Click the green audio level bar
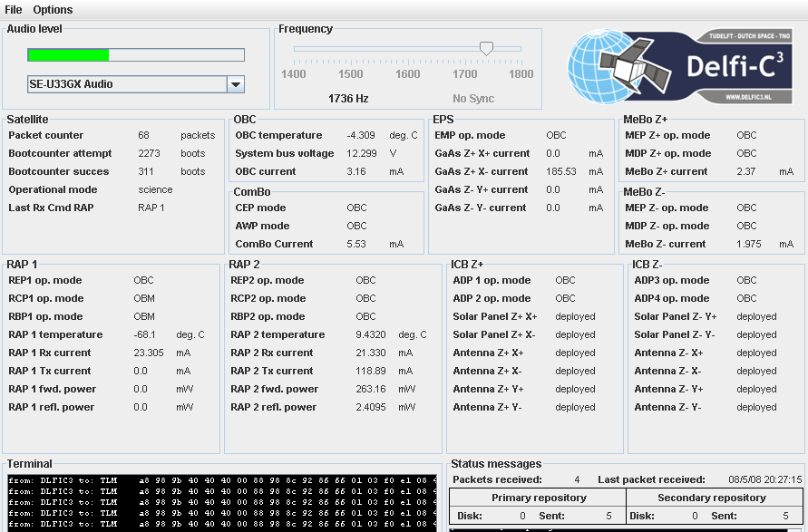The height and width of the screenshot is (532, 808). click(68, 55)
